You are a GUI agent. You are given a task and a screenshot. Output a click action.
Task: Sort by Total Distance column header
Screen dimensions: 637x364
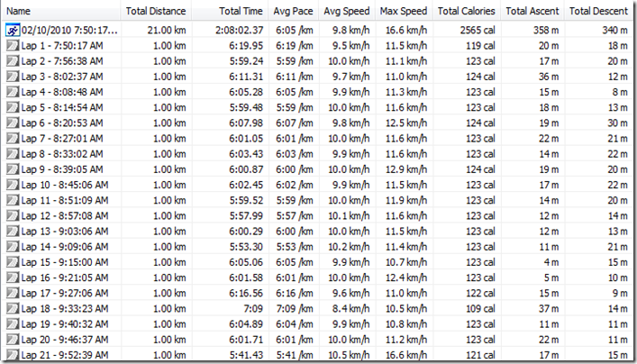tap(156, 12)
